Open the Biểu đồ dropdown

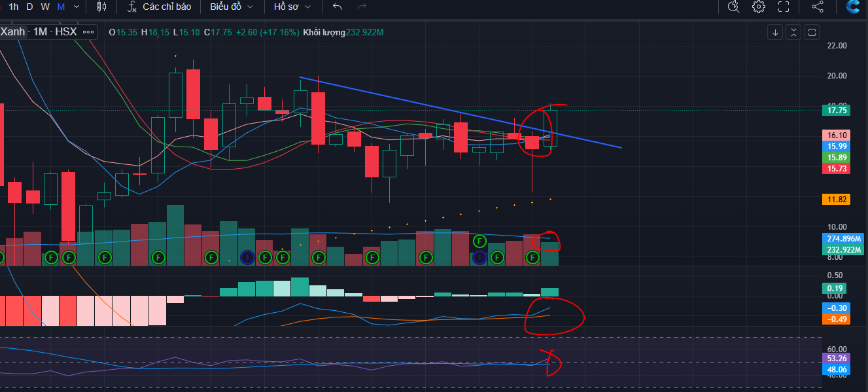232,7
